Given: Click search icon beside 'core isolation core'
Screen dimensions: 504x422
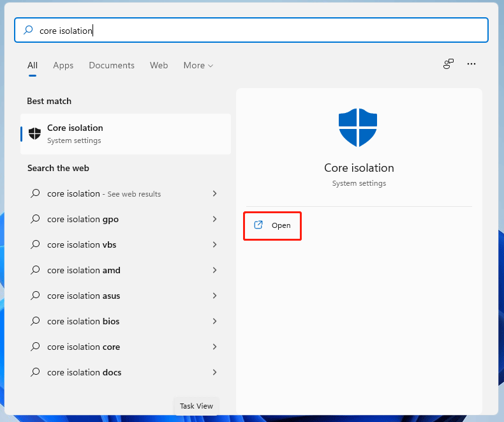Looking at the screenshot, I should point(35,347).
